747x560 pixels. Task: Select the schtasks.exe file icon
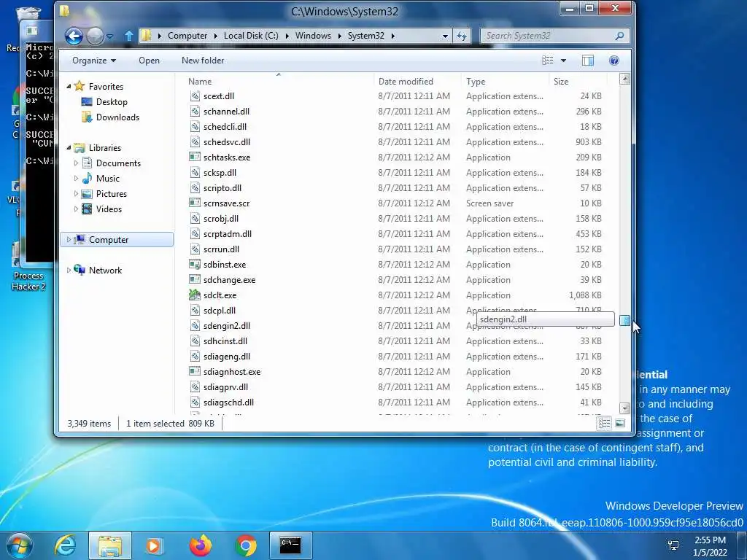[x=194, y=157]
